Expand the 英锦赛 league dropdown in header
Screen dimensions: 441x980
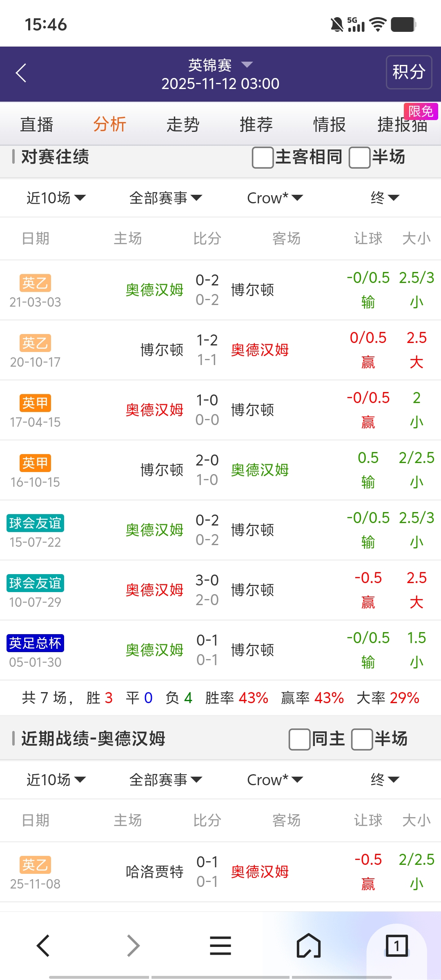click(x=247, y=65)
